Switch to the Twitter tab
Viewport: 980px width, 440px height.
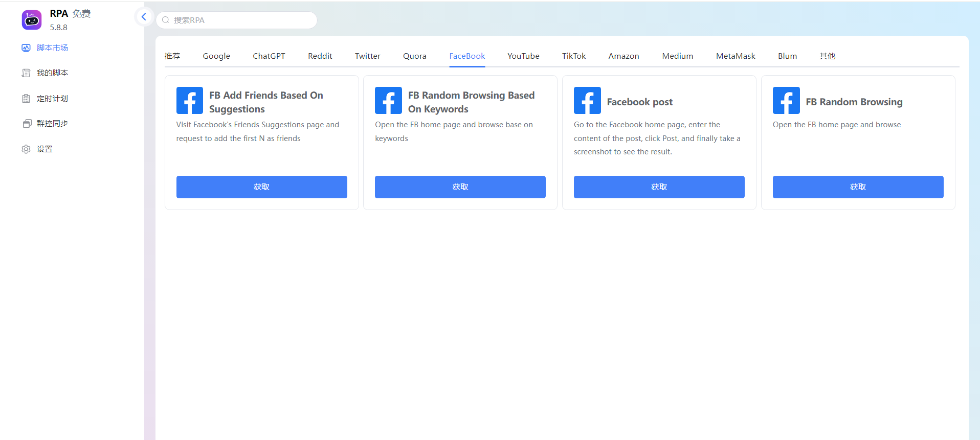coord(368,56)
